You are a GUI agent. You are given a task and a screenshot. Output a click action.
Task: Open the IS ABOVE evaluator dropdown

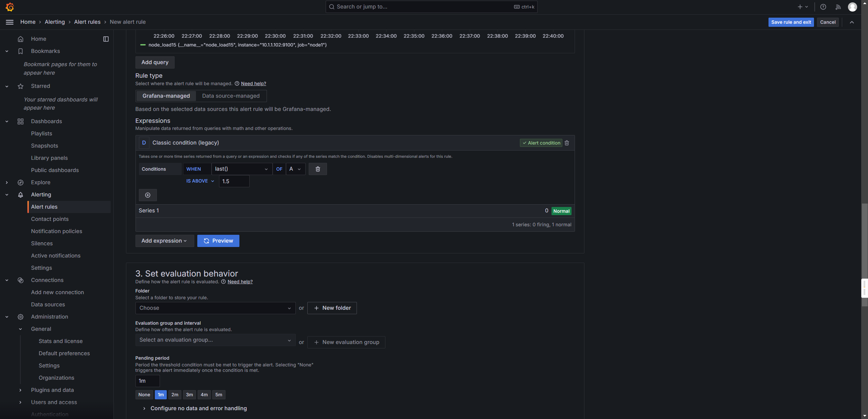(x=200, y=181)
